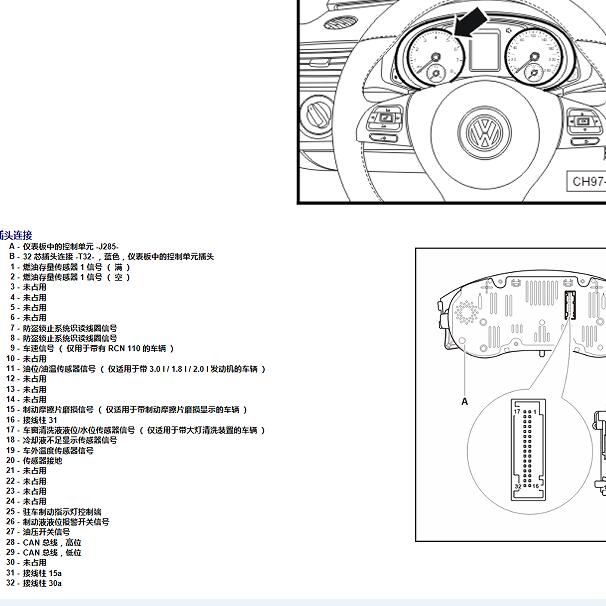Click pin 7 防盗锁止系统识读线圈信号
The image size is (606, 606).
pyautogui.click(x=63, y=328)
